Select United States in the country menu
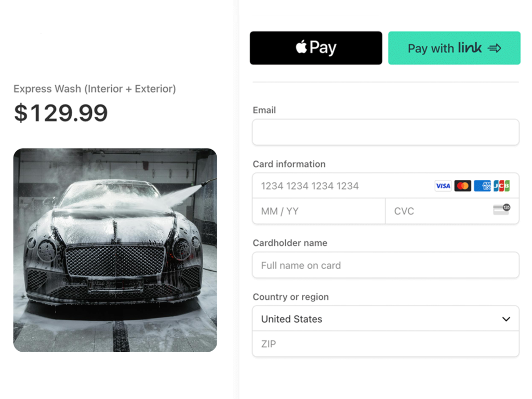 pos(291,318)
